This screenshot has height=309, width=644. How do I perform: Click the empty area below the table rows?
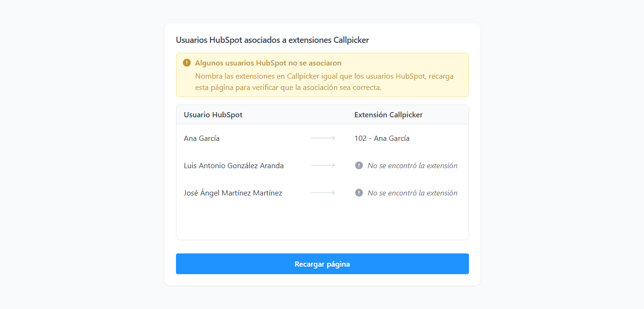click(322, 223)
